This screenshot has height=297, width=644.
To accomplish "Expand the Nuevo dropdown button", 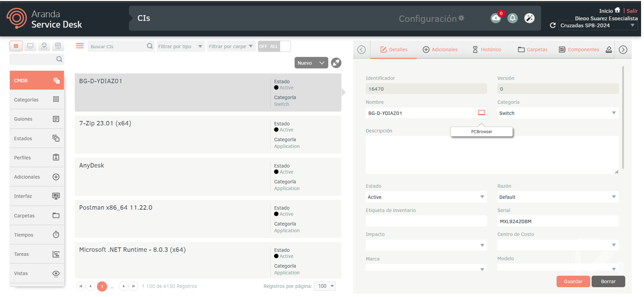I will click(x=311, y=63).
